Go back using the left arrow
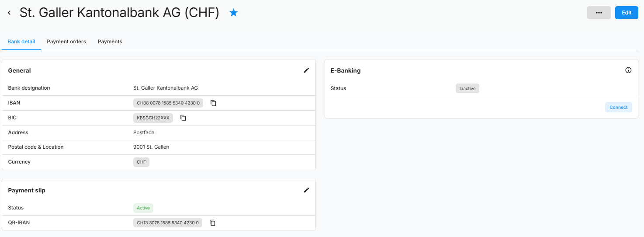The image size is (644, 237). (x=9, y=13)
